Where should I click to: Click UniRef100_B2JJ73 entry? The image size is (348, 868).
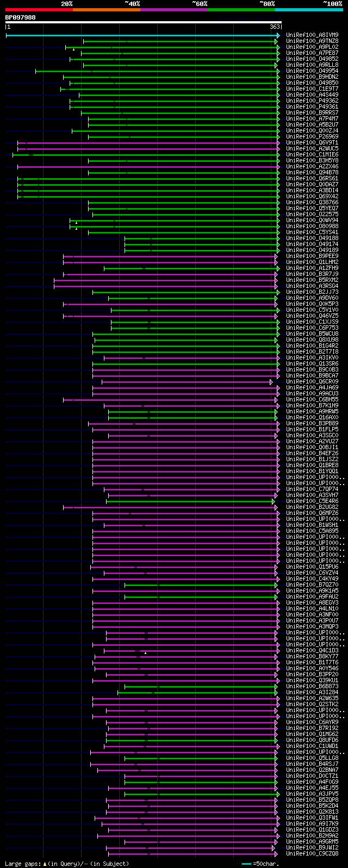pyautogui.click(x=312, y=292)
